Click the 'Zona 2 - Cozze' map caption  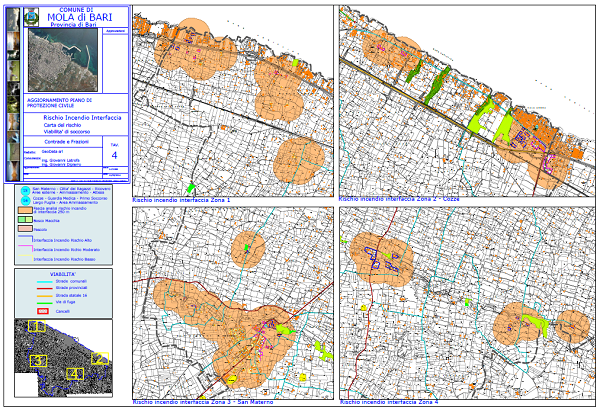click(x=399, y=200)
